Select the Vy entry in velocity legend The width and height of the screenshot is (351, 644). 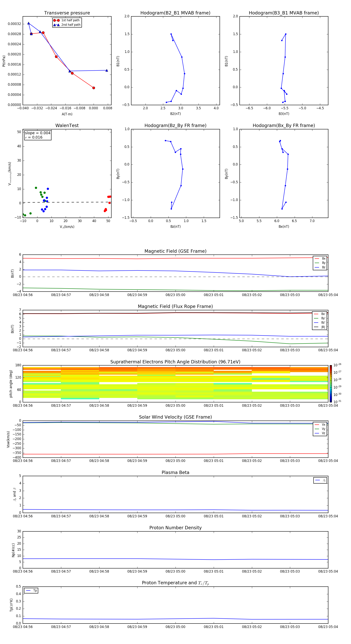[320, 429]
